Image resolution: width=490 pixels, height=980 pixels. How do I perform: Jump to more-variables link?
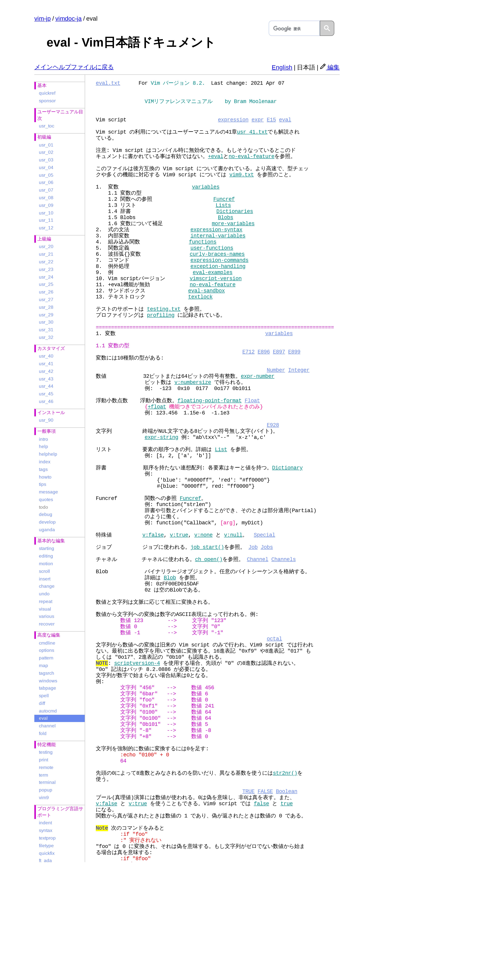[x=233, y=224]
